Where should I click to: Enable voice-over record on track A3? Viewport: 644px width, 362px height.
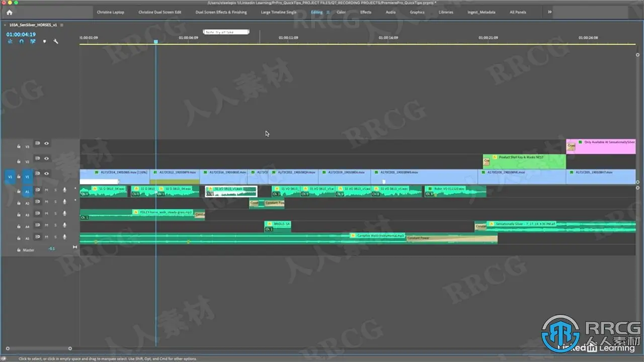tap(64, 213)
